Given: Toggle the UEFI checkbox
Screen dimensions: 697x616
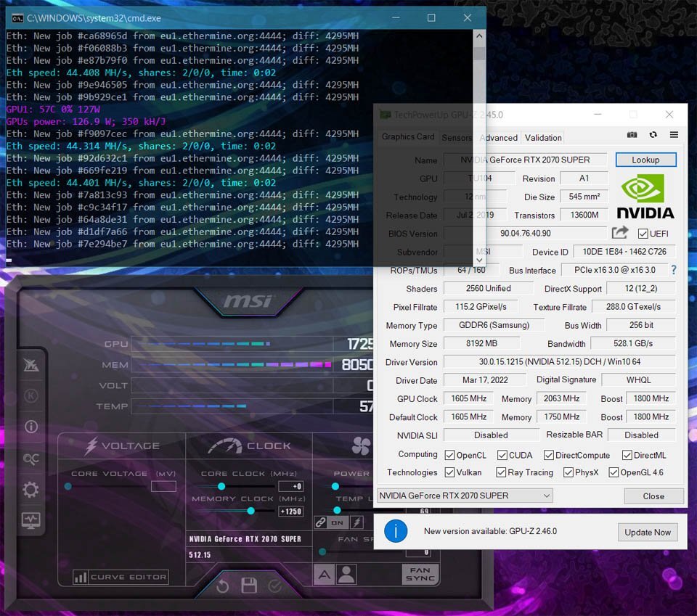Looking at the screenshot, I should coord(643,234).
